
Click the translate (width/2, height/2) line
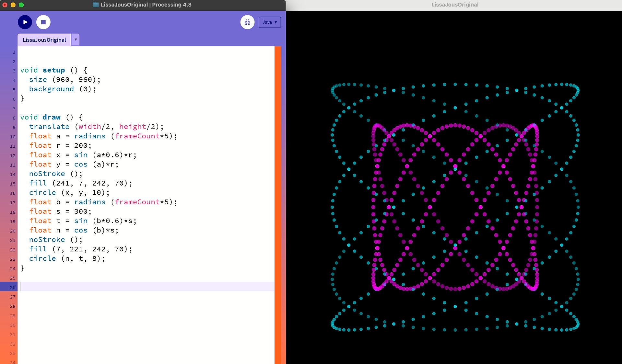[96, 127]
